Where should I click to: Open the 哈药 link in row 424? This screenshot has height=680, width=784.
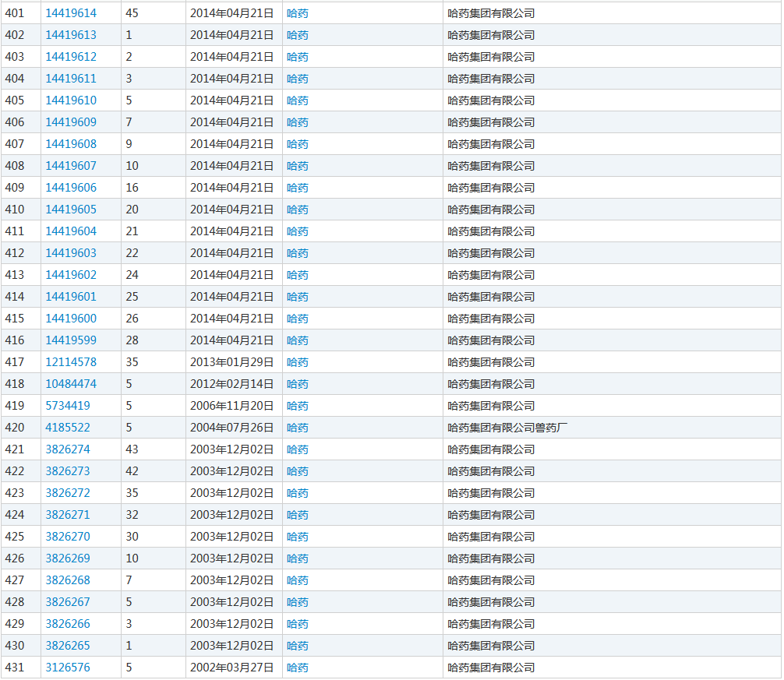[x=298, y=515]
